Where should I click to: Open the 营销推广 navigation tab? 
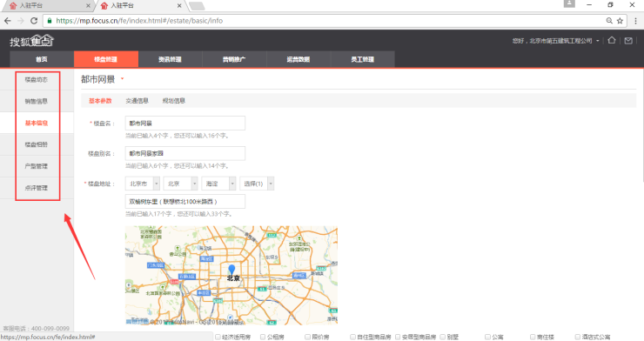234,59
